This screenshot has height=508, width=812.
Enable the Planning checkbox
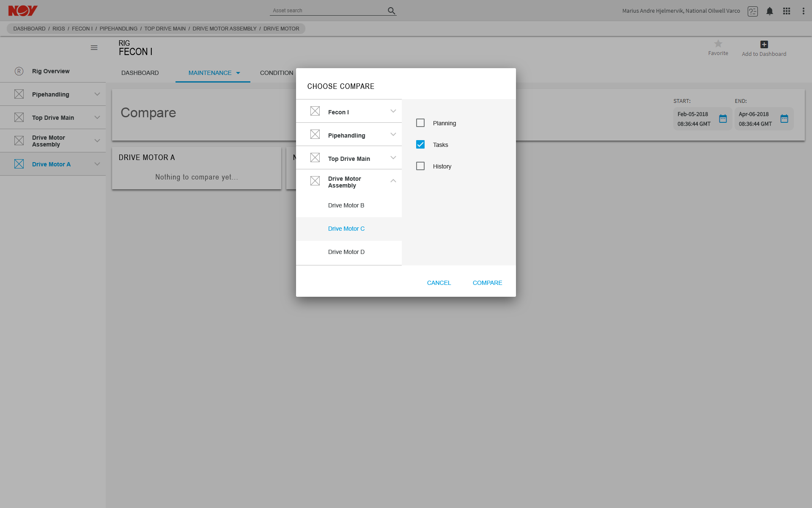[x=420, y=123]
